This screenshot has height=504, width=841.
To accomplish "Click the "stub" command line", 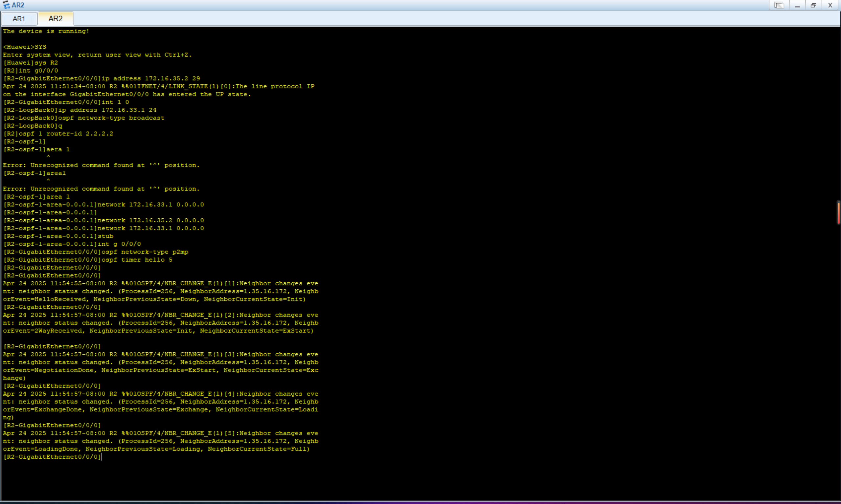I will pyautogui.click(x=105, y=236).
